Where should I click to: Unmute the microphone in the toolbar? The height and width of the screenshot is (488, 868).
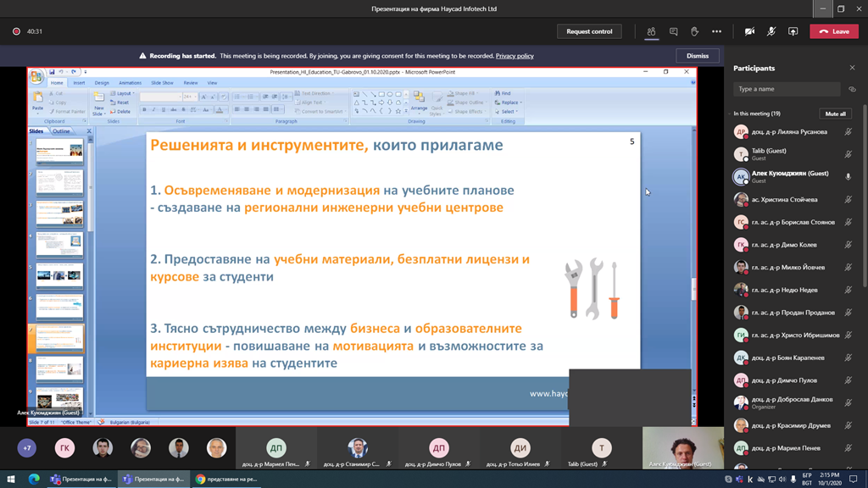(771, 31)
